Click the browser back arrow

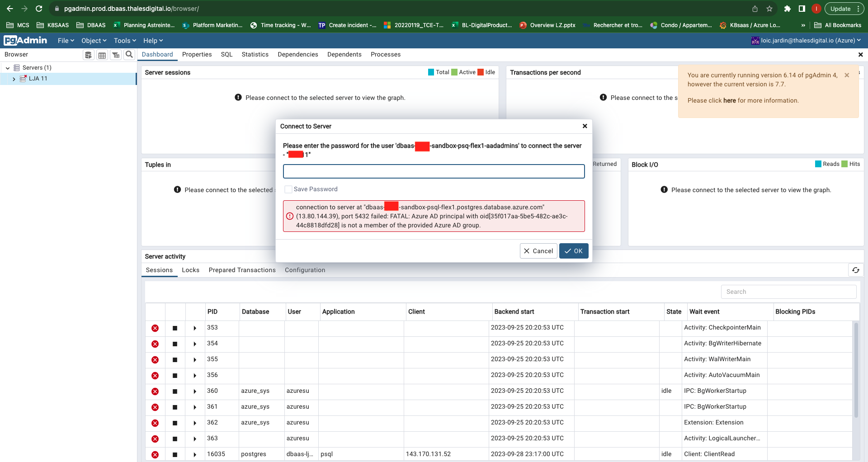pos(10,9)
